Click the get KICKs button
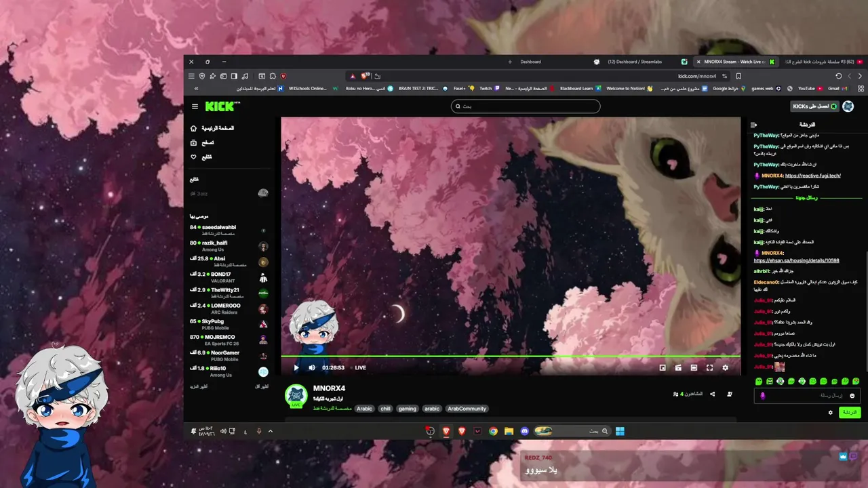The height and width of the screenshot is (488, 868). pos(814,106)
